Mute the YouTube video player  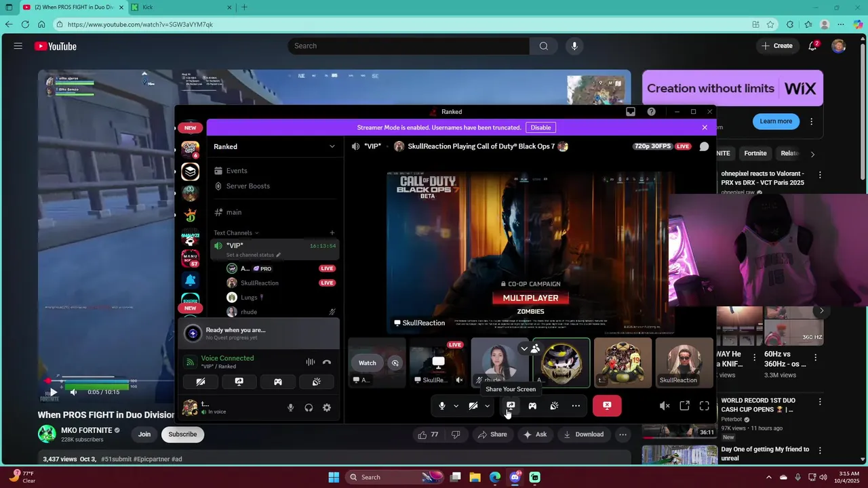pos(73,392)
